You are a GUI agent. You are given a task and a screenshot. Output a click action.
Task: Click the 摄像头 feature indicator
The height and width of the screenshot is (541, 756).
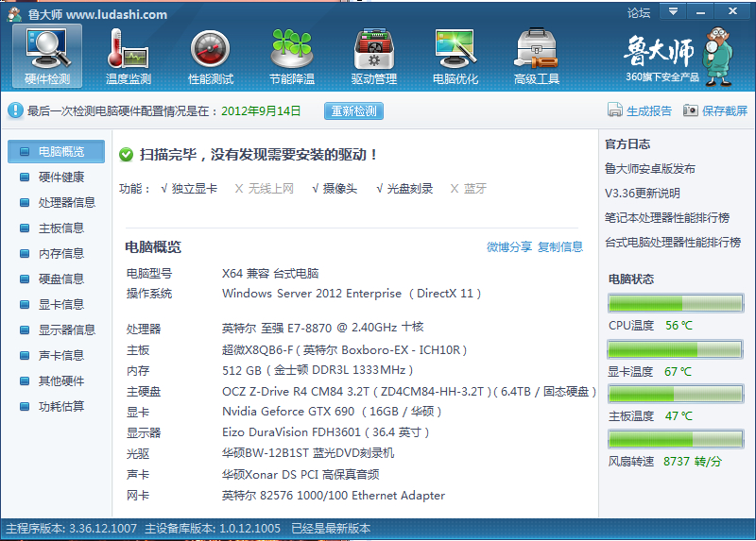[335, 189]
